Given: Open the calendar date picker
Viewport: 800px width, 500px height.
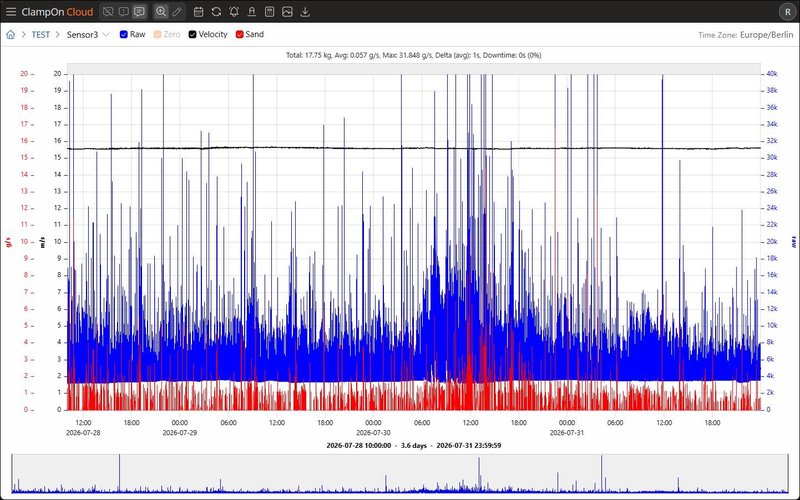Looking at the screenshot, I should 198,11.
